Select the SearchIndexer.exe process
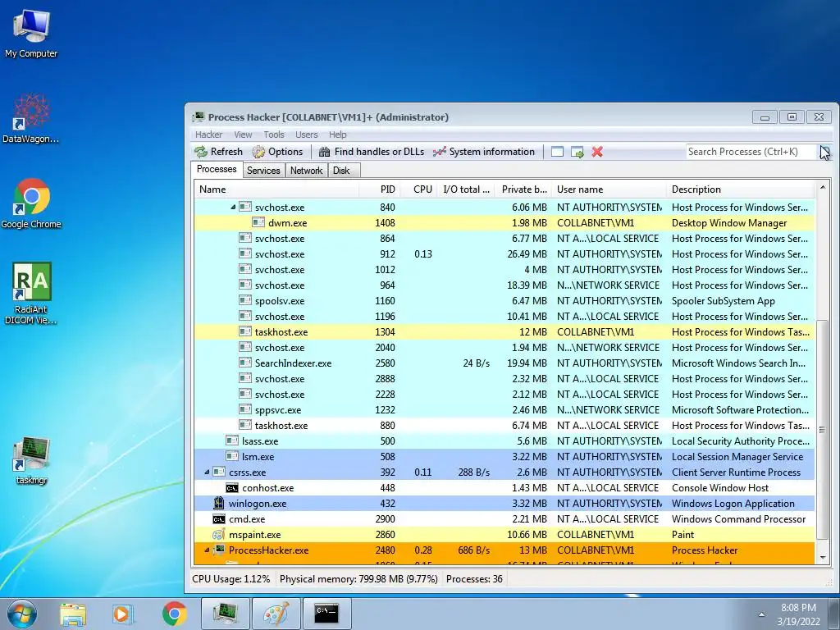 504,363
